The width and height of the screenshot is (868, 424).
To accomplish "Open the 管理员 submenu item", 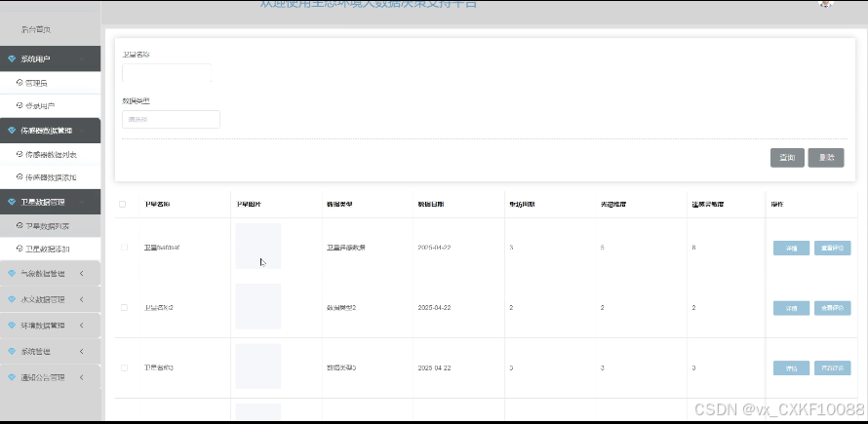I will 51,83.
